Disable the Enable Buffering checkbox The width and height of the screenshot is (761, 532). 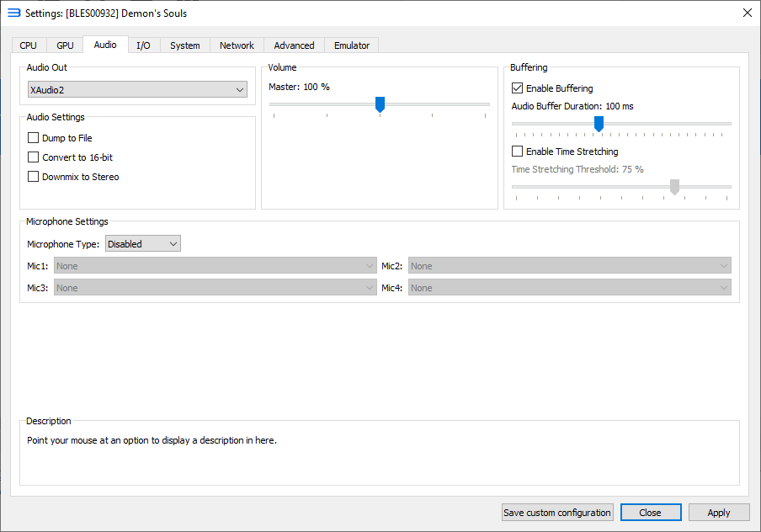point(518,88)
